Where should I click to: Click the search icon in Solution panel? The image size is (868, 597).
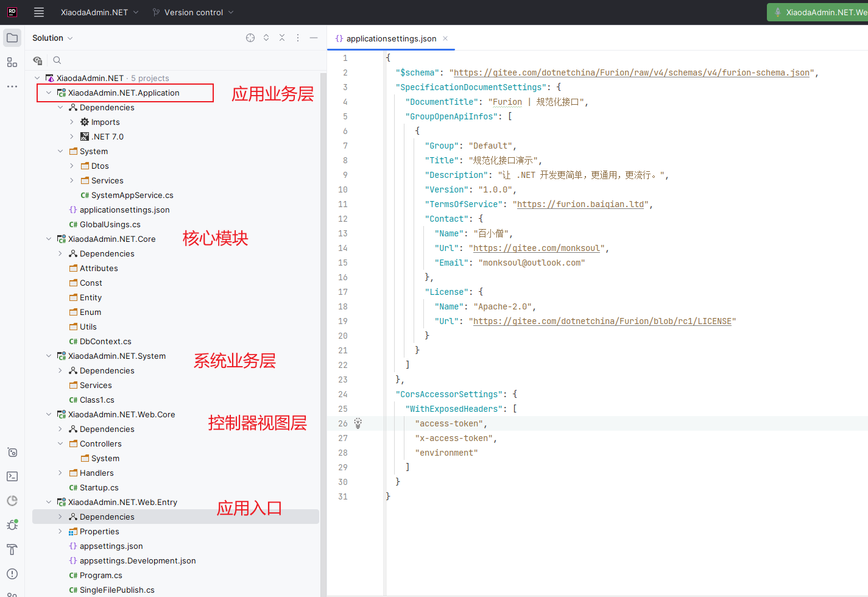pyautogui.click(x=57, y=60)
